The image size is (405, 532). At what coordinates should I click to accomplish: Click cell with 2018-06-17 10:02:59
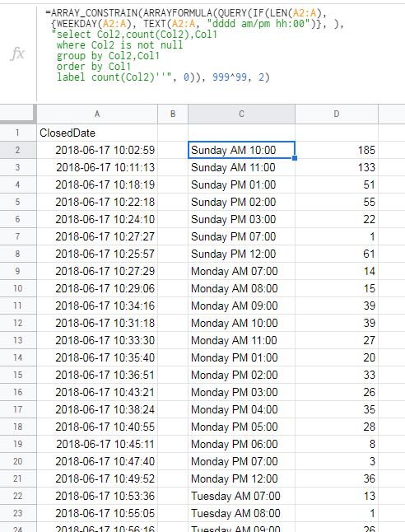pos(97,150)
